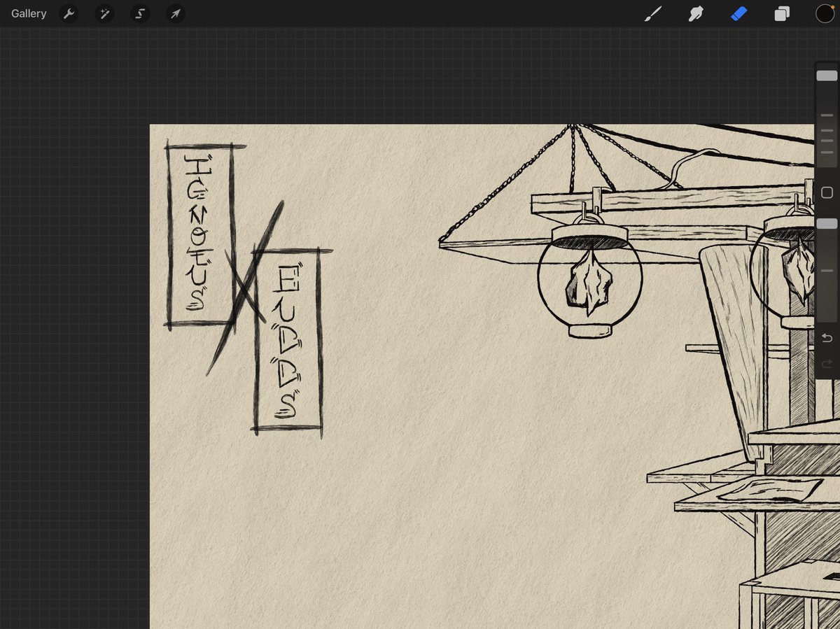Tap the wrench icon to access canvas settings

click(x=69, y=13)
